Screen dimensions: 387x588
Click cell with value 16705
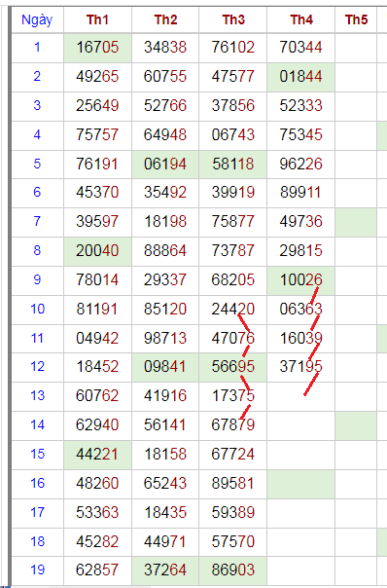[x=97, y=48]
